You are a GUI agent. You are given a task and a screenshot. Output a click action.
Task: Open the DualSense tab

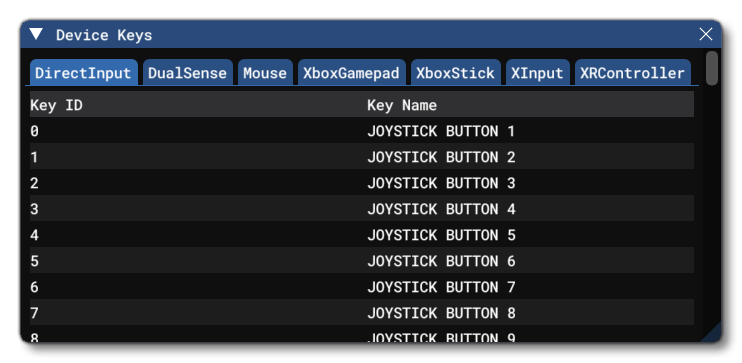[187, 73]
